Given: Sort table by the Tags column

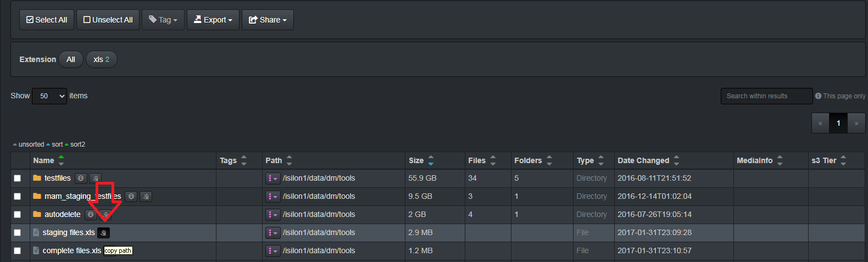Looking at the screenshot, I should 244,160.
